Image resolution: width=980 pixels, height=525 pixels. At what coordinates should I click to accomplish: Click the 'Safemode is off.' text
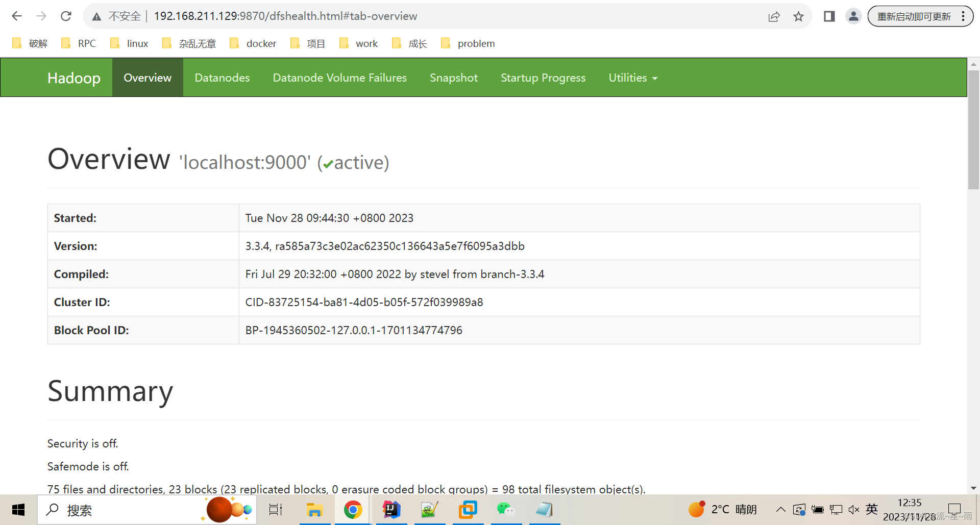click(88, 466)
